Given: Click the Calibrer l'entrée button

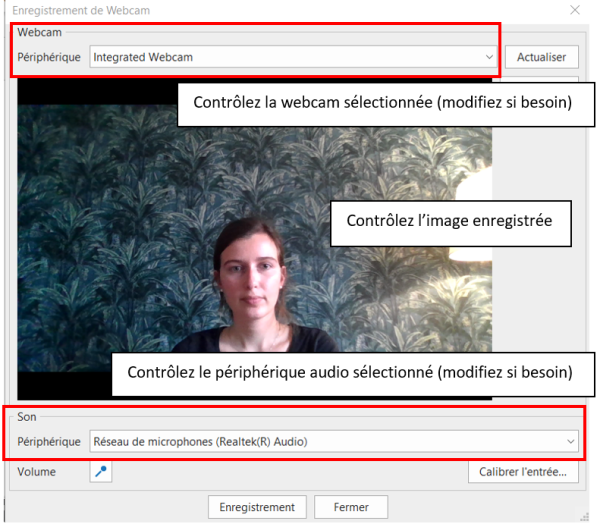Looking at the screenshot, I should tap(523, 472).
